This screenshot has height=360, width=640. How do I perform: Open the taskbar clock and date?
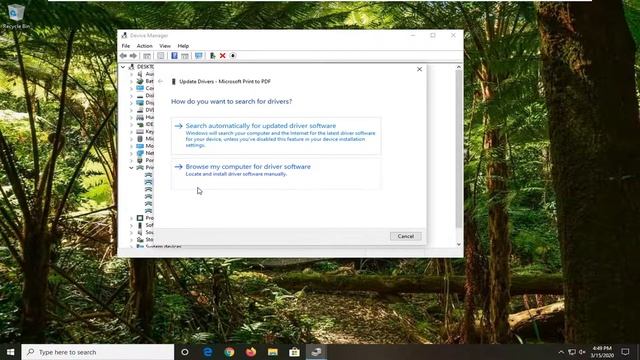[x=602, y=352]
